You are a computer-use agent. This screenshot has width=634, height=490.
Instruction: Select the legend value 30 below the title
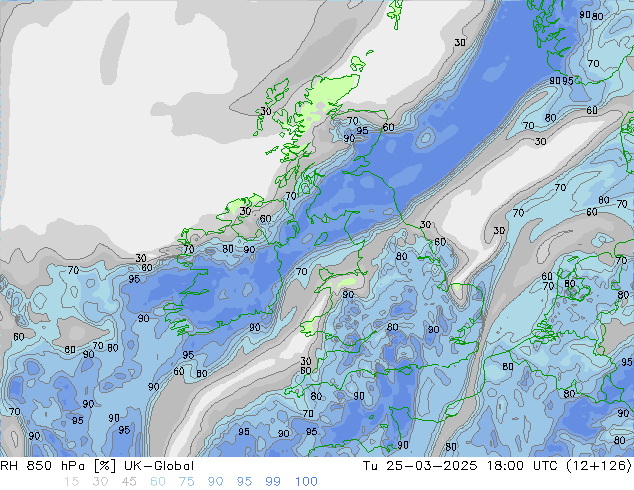click(100, 482)
